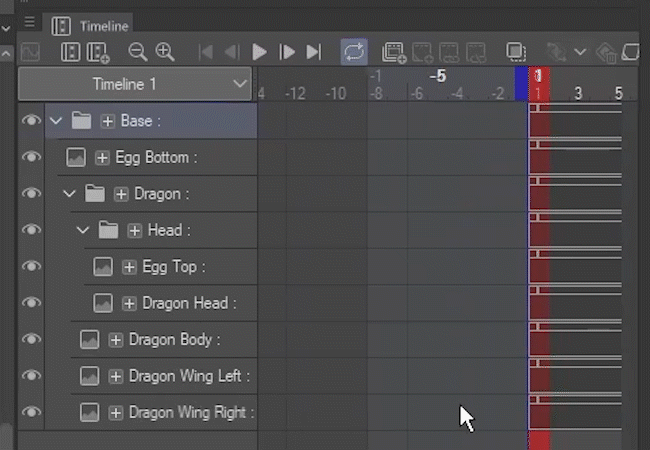The width and height of the screenshot is (650, 450).
Task: Select the Egg Bottom layer name
Action: 154,157
